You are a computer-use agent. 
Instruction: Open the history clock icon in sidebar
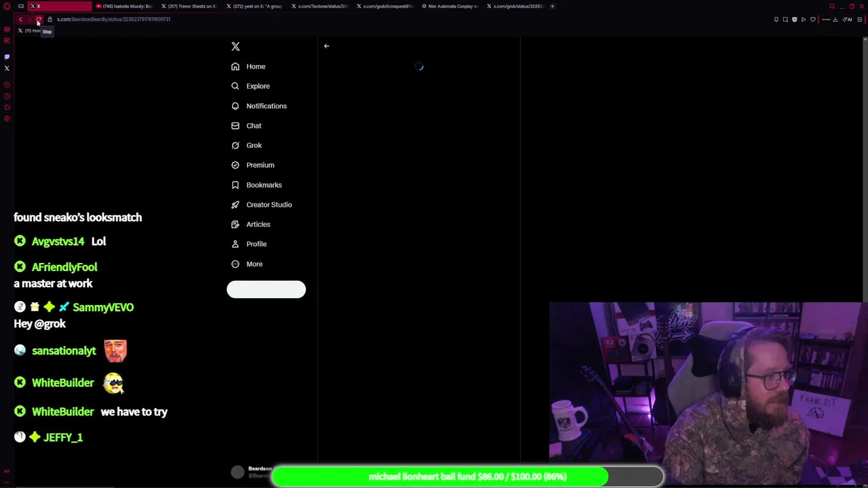[7, 96]
